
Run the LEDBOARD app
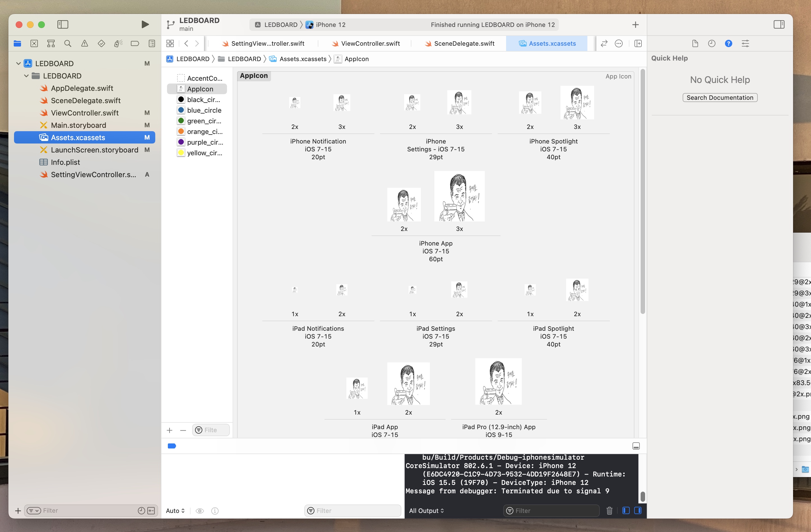pyautogui.click(x=145, y=24)
